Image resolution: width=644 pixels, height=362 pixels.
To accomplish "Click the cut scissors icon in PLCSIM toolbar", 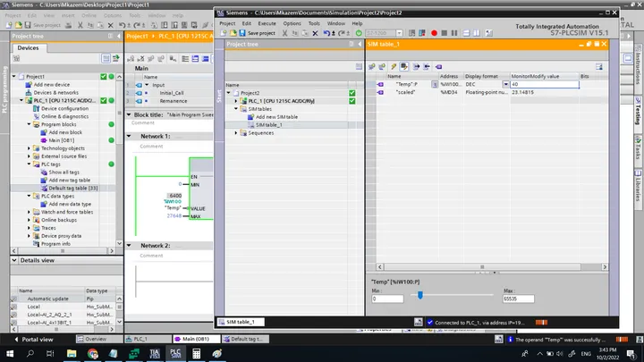I will (x=284, y=33).
